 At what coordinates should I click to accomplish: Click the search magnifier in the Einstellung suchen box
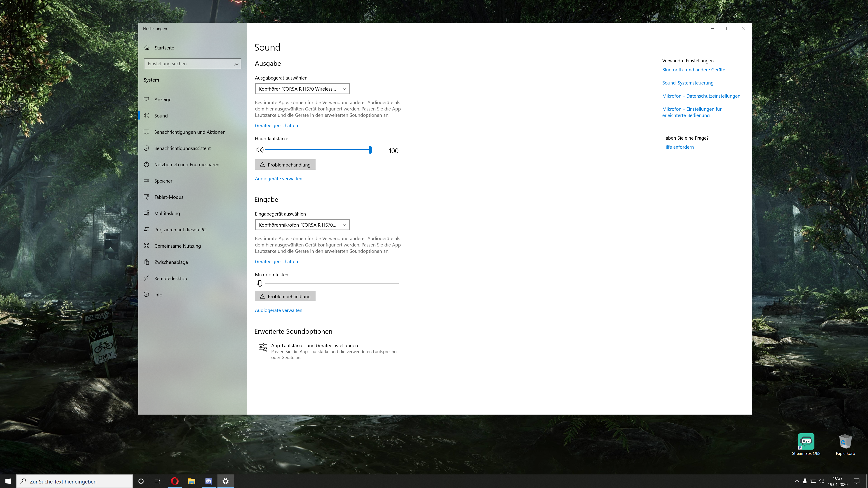[236, 64]
